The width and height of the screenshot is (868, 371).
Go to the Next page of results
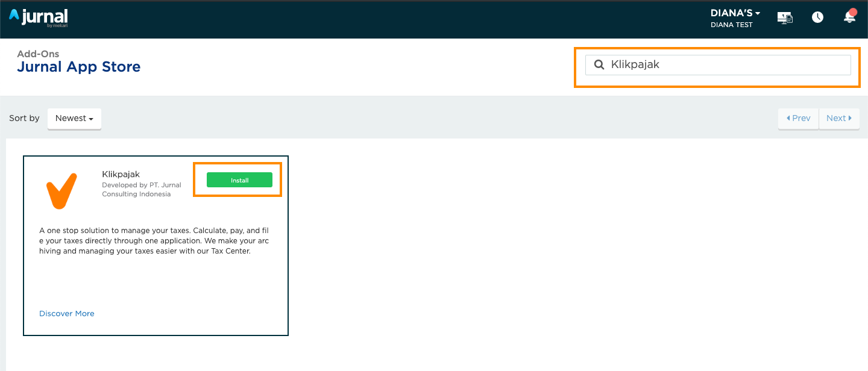click(x=839, y=119)
